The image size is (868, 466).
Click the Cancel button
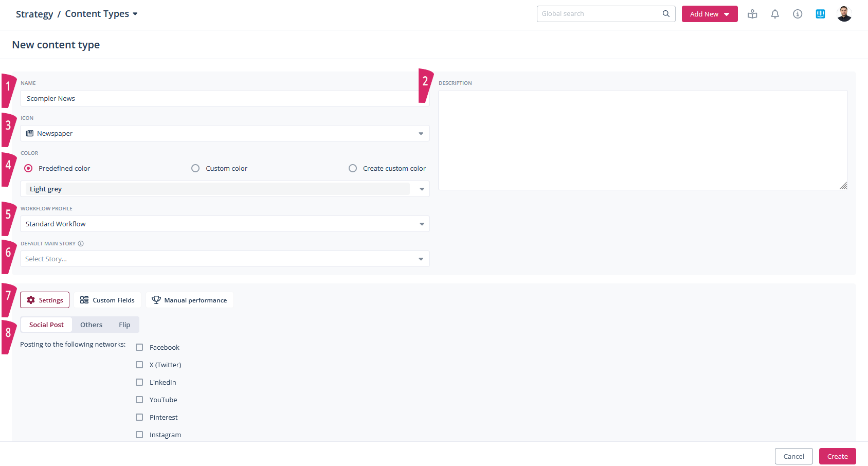click(793, 456)
